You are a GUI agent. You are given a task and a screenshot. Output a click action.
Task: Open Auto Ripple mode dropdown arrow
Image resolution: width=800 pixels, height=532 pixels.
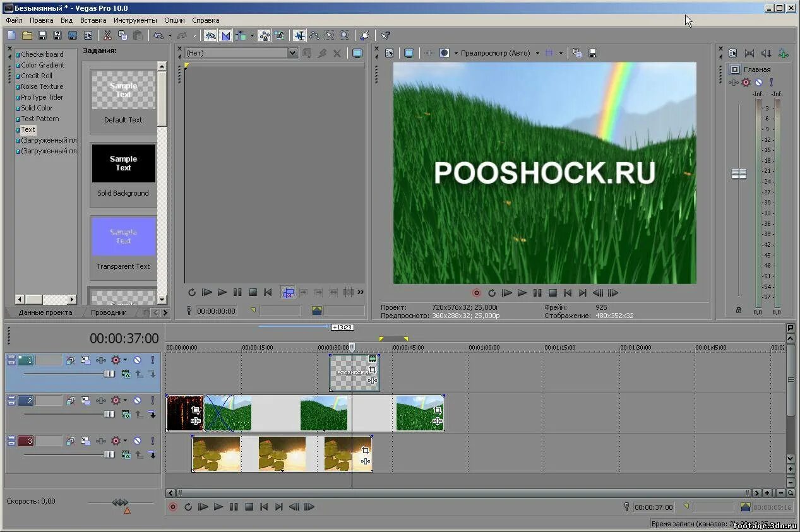click(x=251, y=36)
